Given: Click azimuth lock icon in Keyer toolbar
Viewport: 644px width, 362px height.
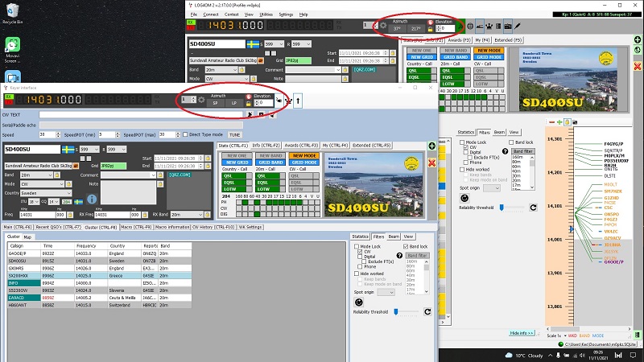Looking at the screenshot, I should click(x=249, y=104).
